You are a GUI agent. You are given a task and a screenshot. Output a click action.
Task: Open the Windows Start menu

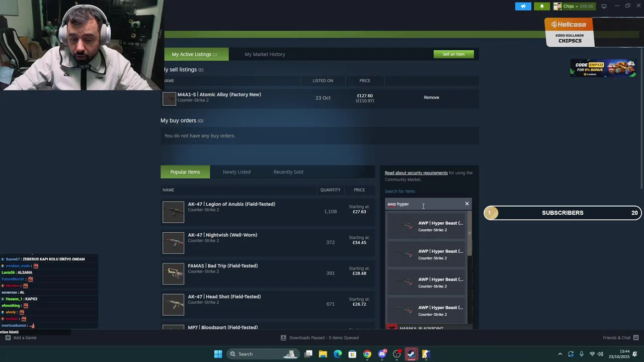(x=218, y=354)
